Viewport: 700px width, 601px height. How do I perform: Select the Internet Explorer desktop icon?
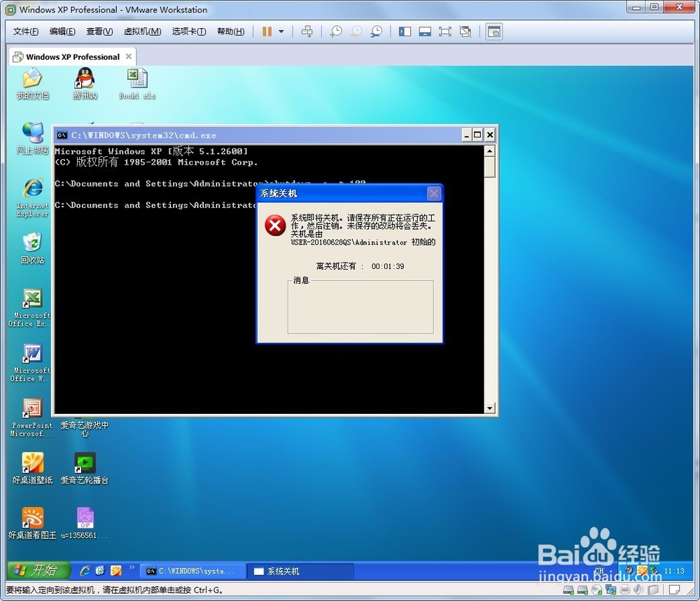pyautogui.click(x=32, y=198)
